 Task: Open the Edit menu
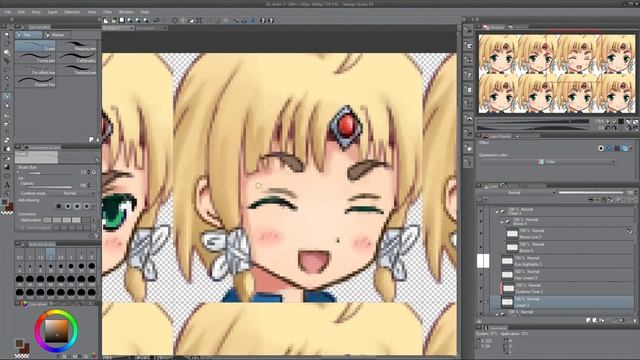21,12
